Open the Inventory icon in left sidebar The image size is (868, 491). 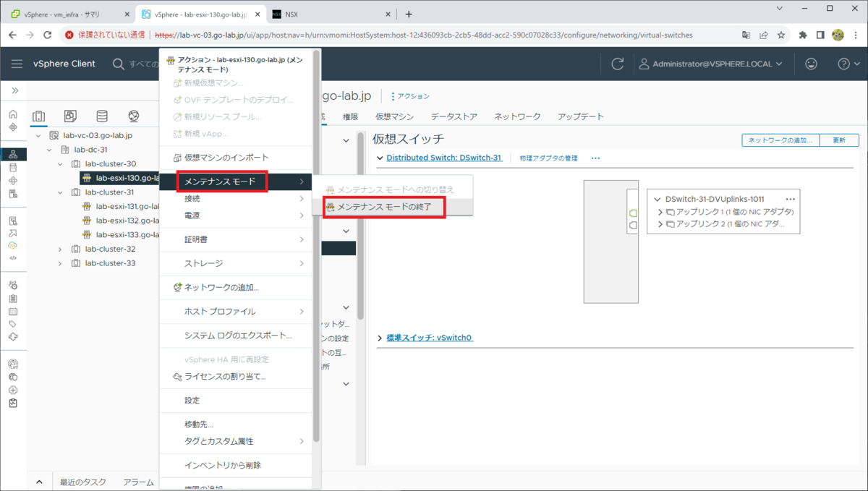pos(13,154)
